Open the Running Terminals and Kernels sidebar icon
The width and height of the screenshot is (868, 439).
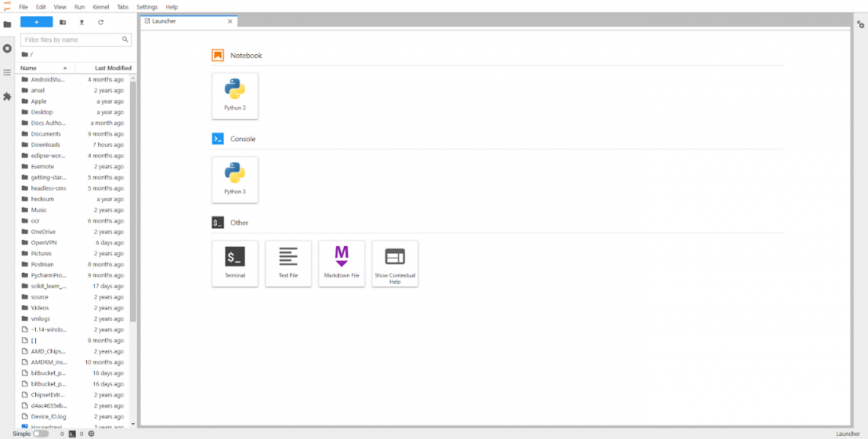[7, 48]
